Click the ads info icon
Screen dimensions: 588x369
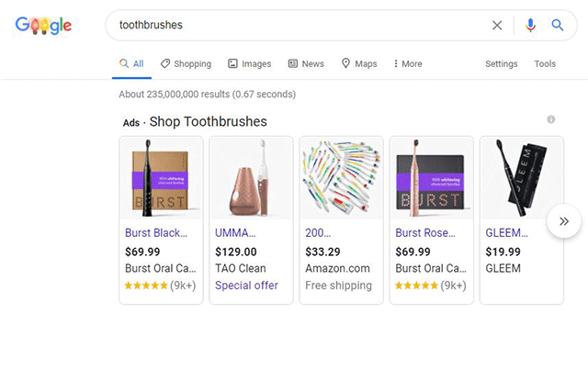(x=551, y=119)
